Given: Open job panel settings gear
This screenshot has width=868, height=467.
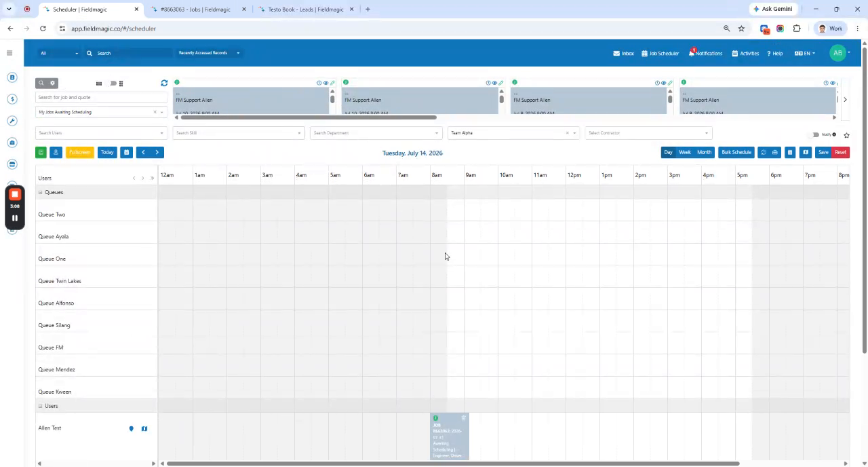Looking at the screenshot, I should 53,83.
